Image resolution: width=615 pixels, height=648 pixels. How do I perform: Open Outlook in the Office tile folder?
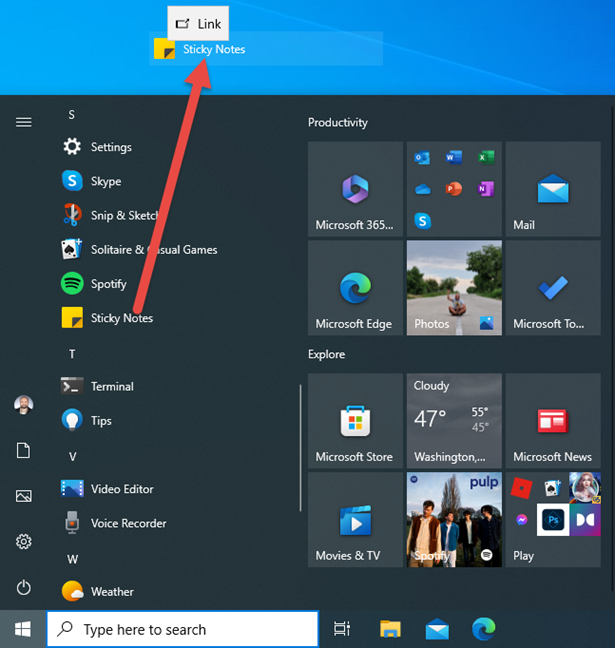coord(422,157)
